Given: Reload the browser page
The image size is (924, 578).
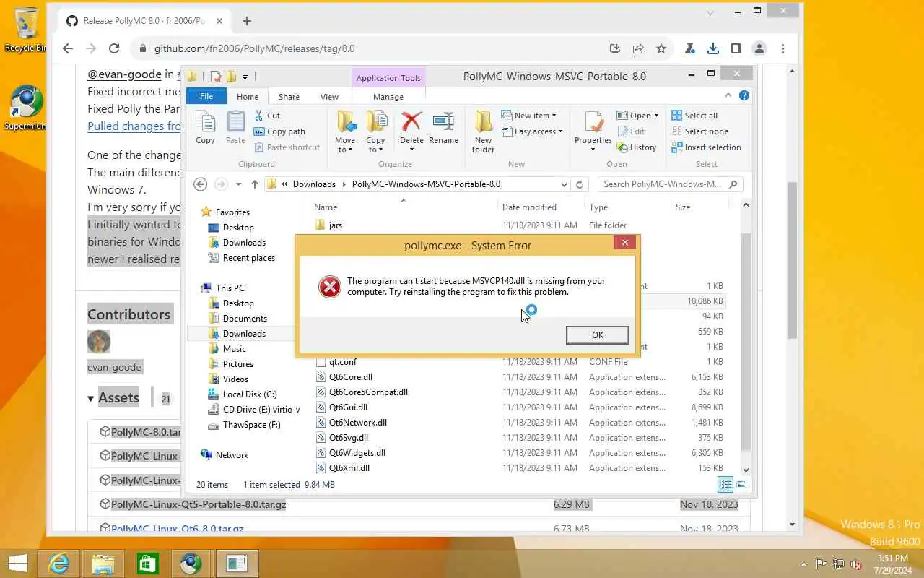Looking at the screenshot, I should click(x=114, y=48).
